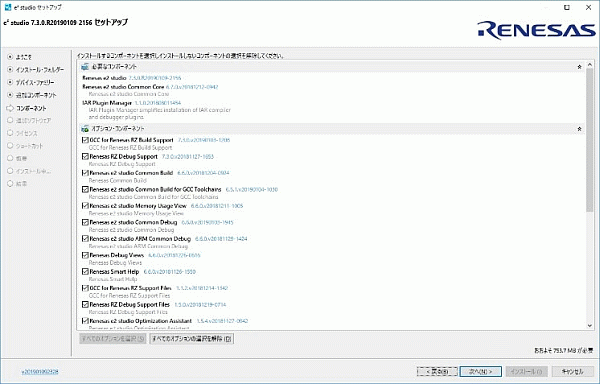
Task: Collapse the 必要なコンポーネント section chevron
Action: pyautogui.click(x=579, y=67)
